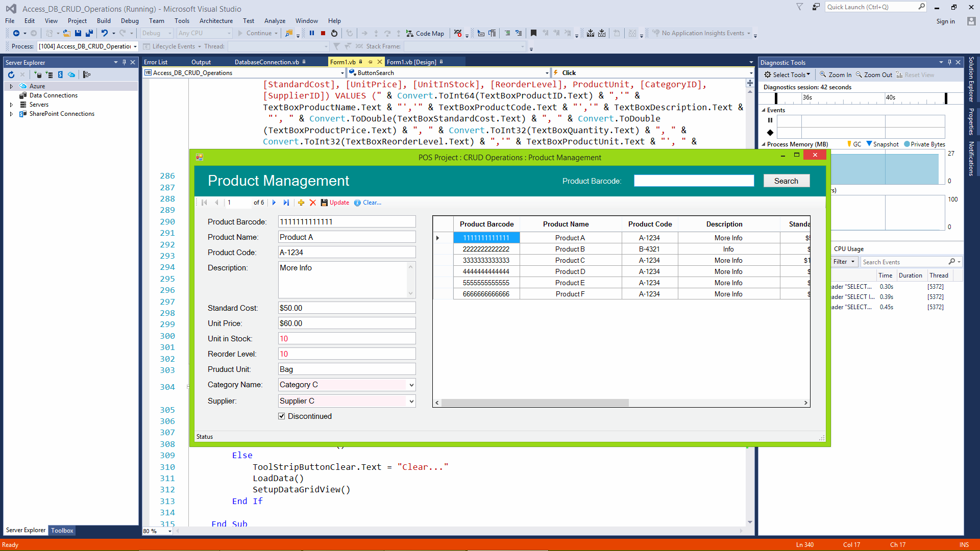The height and width of the screenshot is (551, 980).
Task: Select Data Connections in Server Explorer
Action: pos(54,95)
